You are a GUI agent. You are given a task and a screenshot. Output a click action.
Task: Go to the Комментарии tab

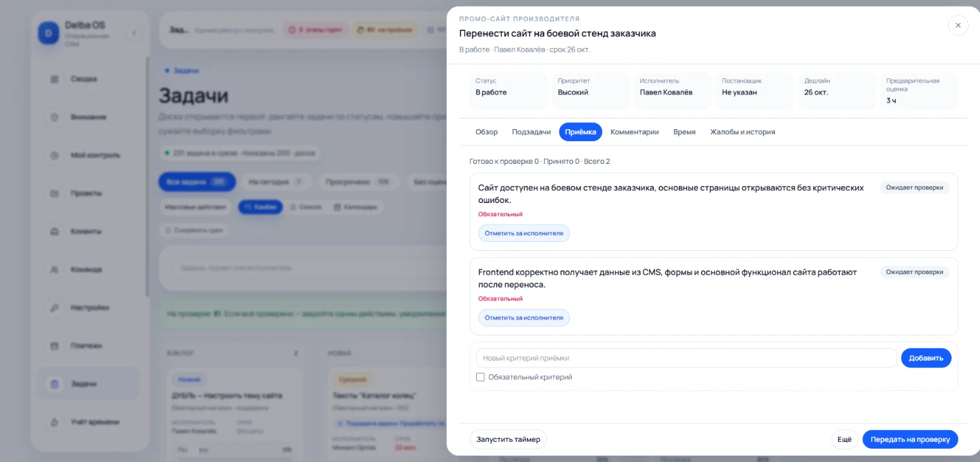tap(635, 132)
